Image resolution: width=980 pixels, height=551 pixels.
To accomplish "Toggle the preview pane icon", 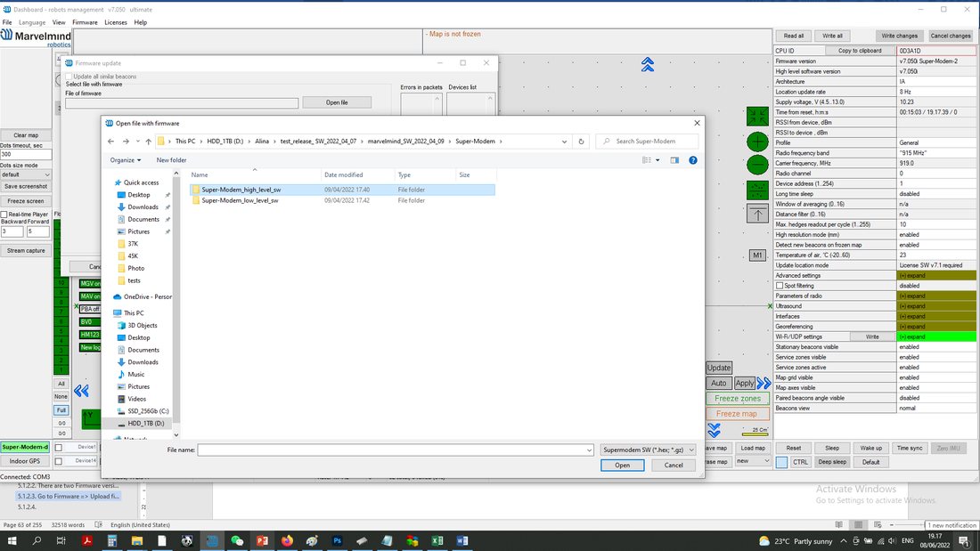I will point(674,160).
